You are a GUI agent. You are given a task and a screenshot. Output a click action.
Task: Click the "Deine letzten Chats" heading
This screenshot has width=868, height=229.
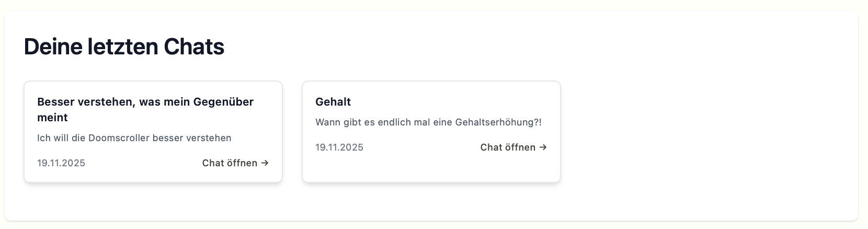coord(124,47)
